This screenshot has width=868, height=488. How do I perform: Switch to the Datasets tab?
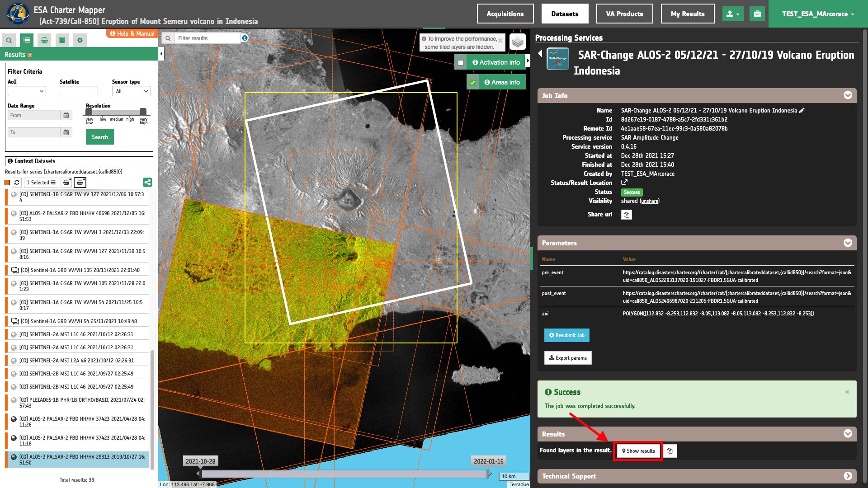coord(565,14)
